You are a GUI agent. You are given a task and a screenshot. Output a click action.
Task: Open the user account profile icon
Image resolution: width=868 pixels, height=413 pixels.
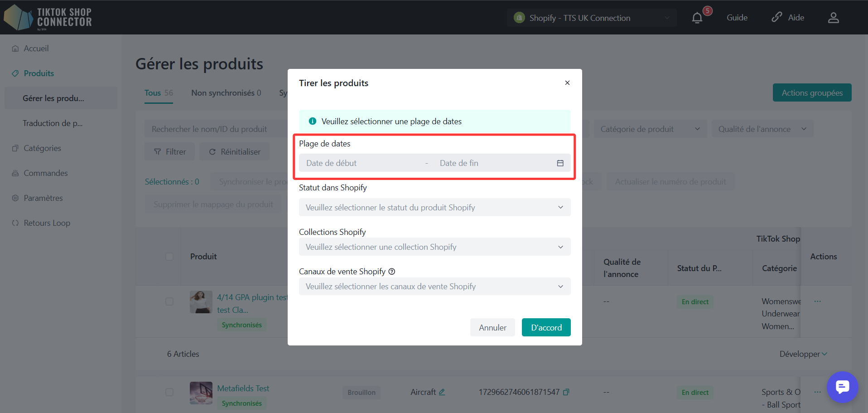833,18
